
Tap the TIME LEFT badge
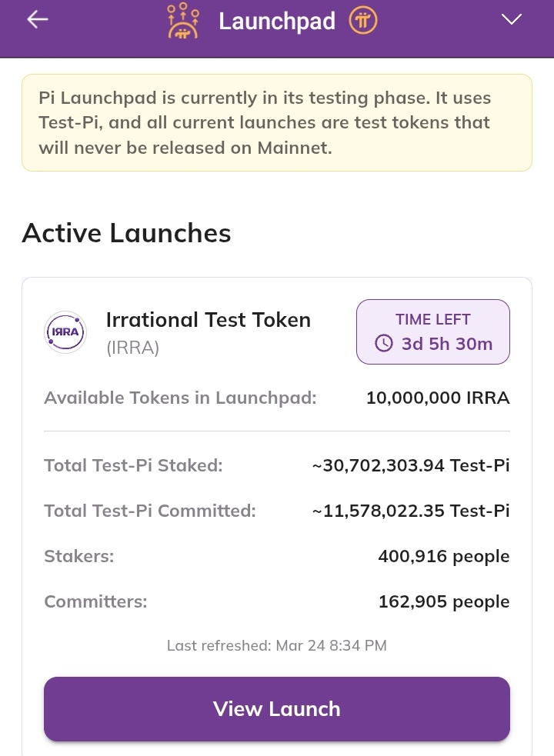[x=432, y=331]
